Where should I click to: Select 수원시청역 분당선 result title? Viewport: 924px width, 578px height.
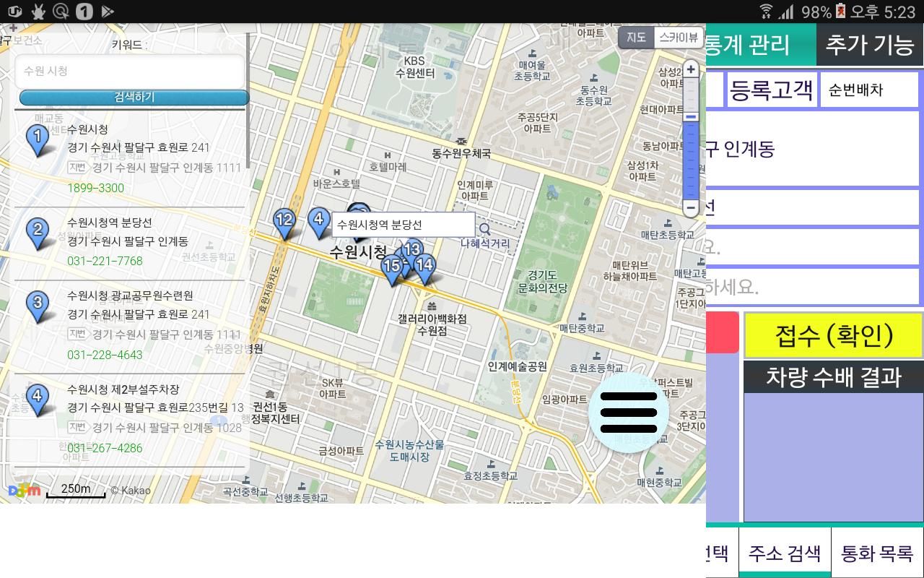point(110,222)
